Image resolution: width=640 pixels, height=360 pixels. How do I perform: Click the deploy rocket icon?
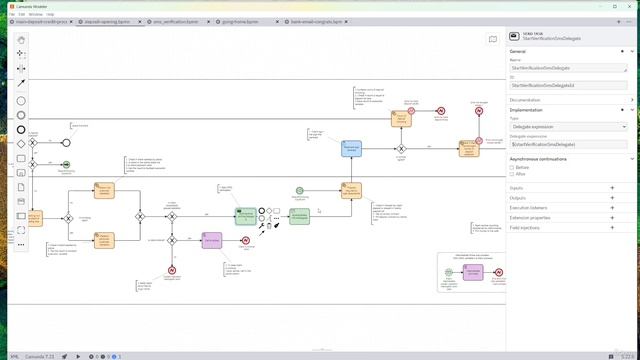tap(64, 356)
